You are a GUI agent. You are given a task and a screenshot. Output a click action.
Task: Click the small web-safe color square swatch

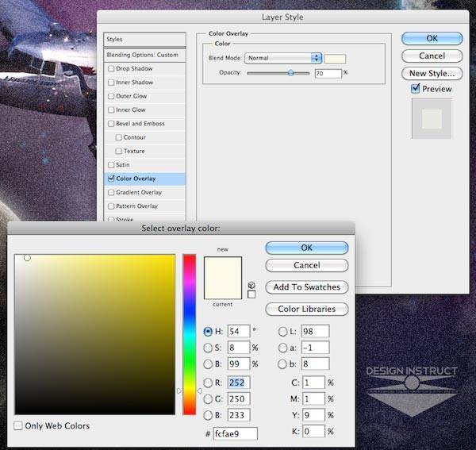[x=251, y=294]
